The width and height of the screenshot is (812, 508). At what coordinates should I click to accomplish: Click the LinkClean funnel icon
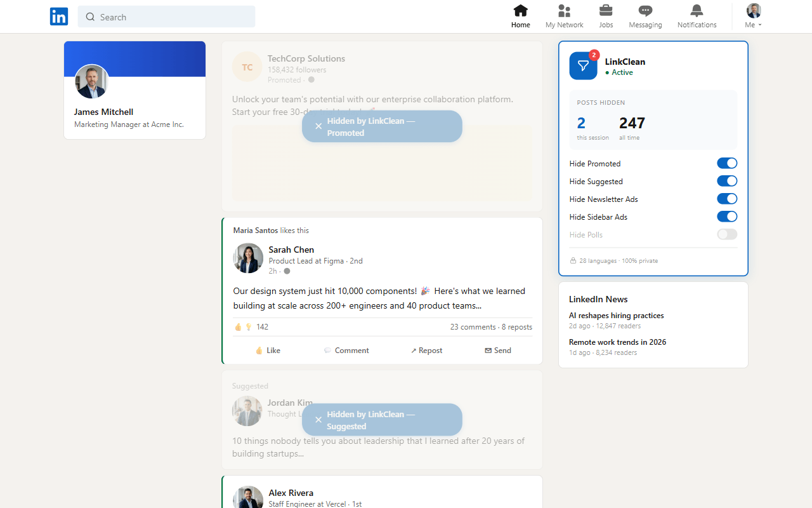point(583,66)
